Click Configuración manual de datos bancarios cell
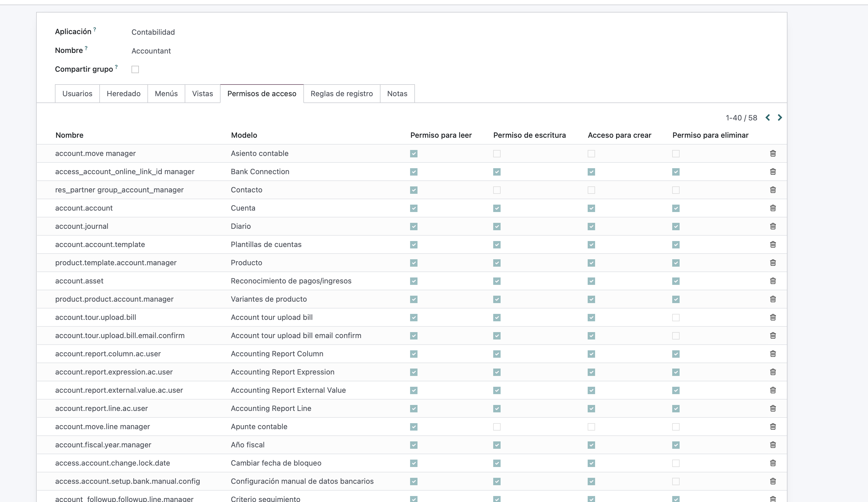 tap(302, 481)
